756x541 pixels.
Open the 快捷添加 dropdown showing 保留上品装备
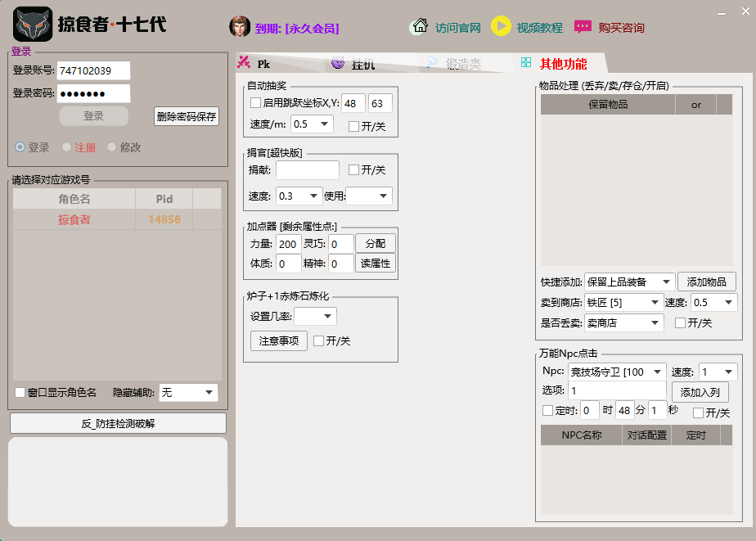point(627,281)
